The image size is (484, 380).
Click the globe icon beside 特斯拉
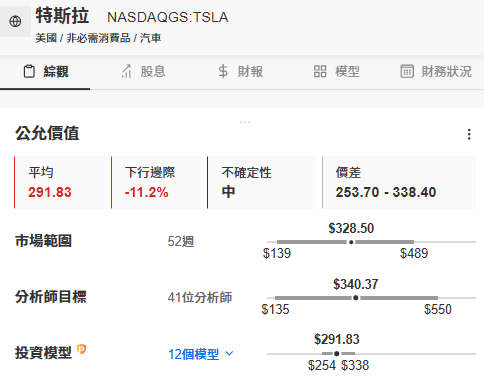point(15,21)
